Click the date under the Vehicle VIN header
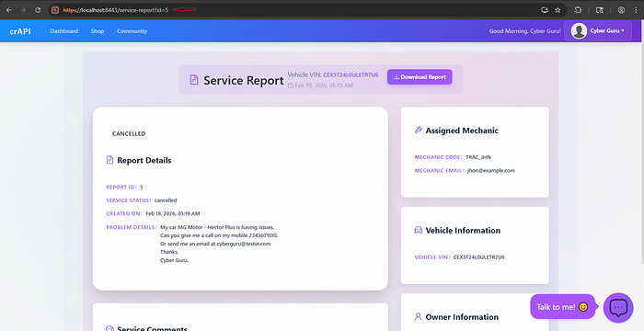Screen dimensions: 644x331 [x=324, y=86]
